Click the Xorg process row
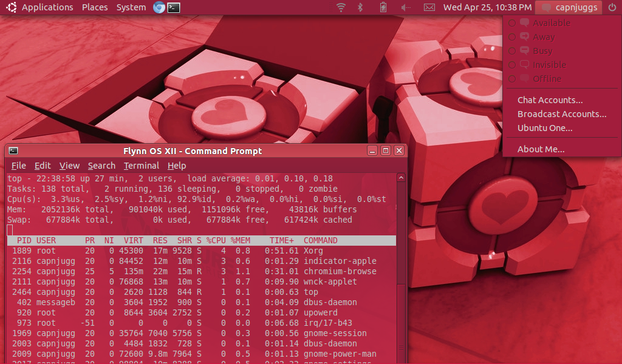 pyautogui.click(x=202, y=251)
